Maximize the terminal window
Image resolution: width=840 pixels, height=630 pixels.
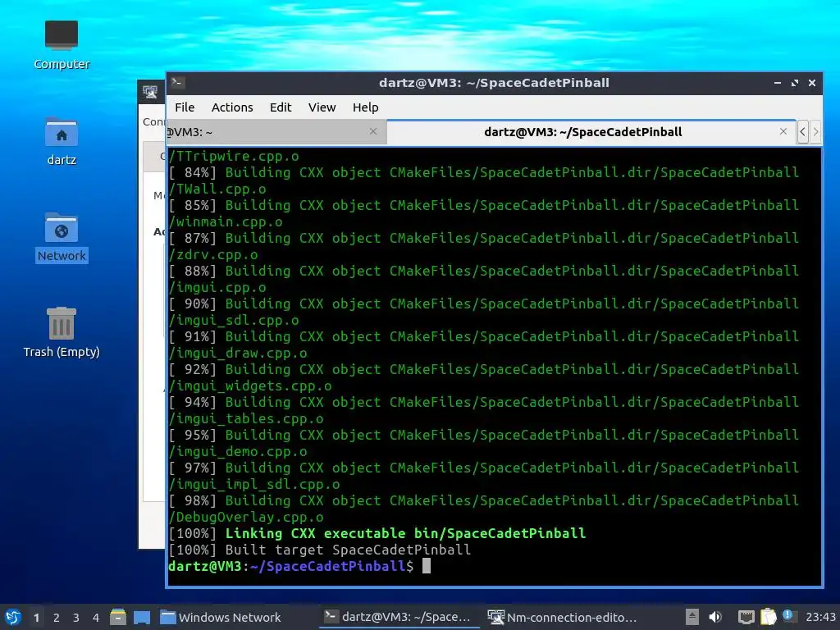click(x=794, y=83)
